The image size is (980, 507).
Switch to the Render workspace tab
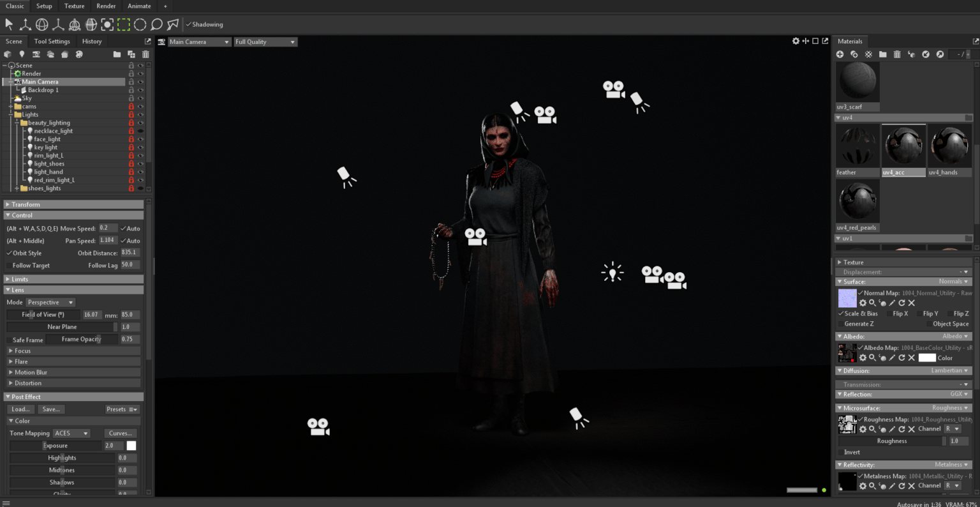[x=106, y=6]
